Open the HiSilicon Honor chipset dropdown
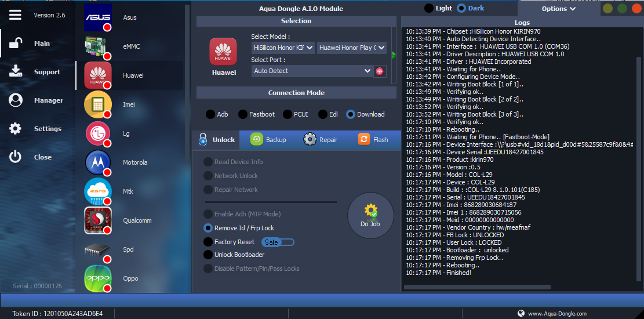Screen dimensions: 644x319 [283, 48]
